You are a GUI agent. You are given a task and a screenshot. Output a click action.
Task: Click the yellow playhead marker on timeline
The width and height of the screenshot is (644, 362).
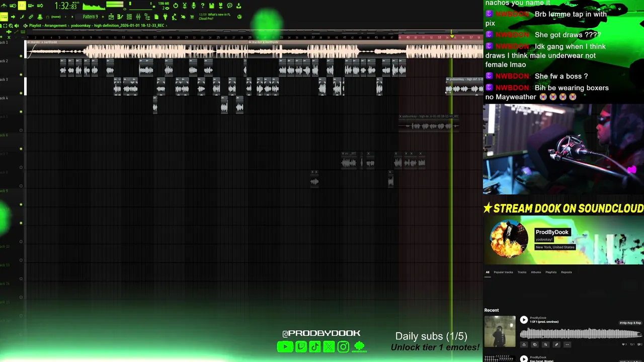(452, 36)
